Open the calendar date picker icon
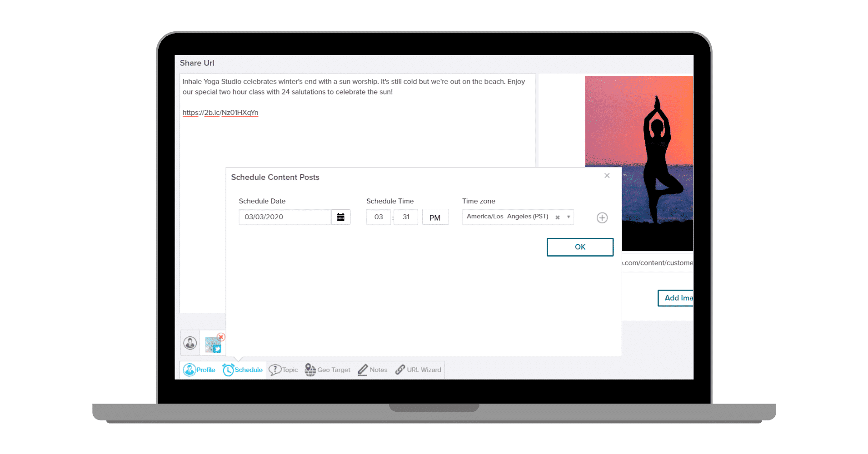This screenshot has height=454, width=868. pyautogui.click(x=340, y=217)
